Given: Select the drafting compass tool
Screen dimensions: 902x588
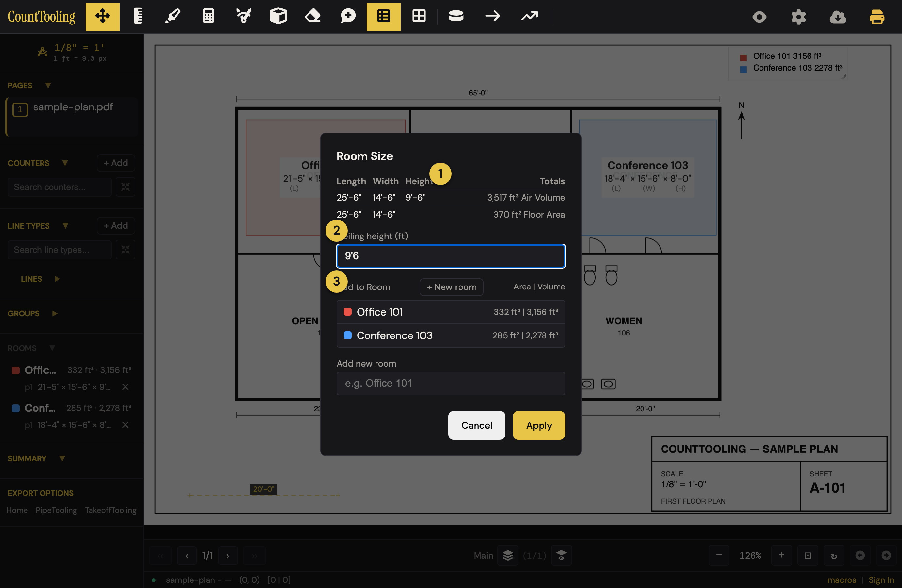Looking at the screenshot, I should (243, 17).
